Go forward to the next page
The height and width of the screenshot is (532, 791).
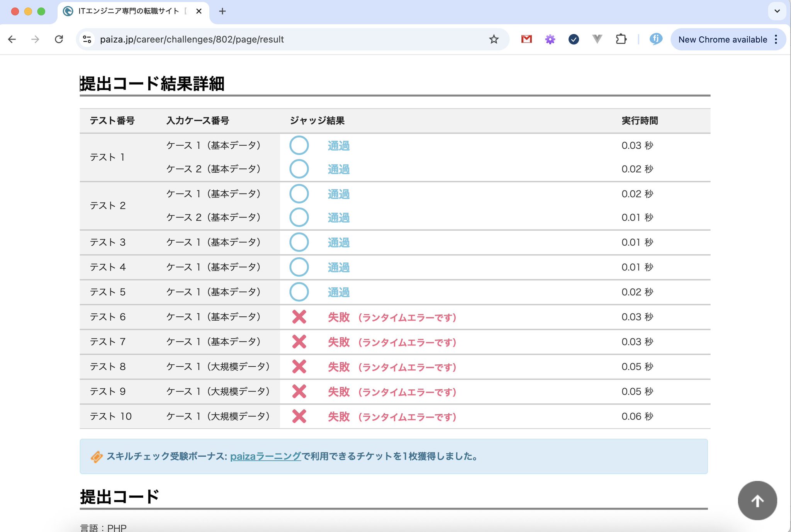pos(35,39)
